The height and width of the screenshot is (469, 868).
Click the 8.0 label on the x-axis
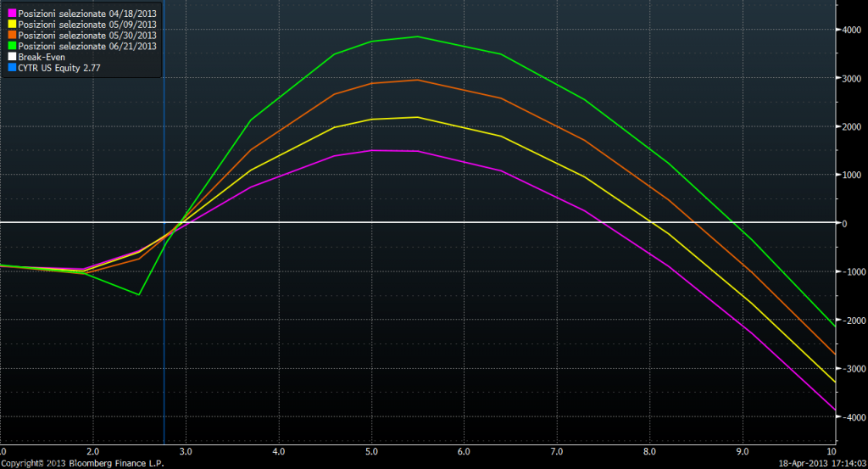[x=650, y=451]
